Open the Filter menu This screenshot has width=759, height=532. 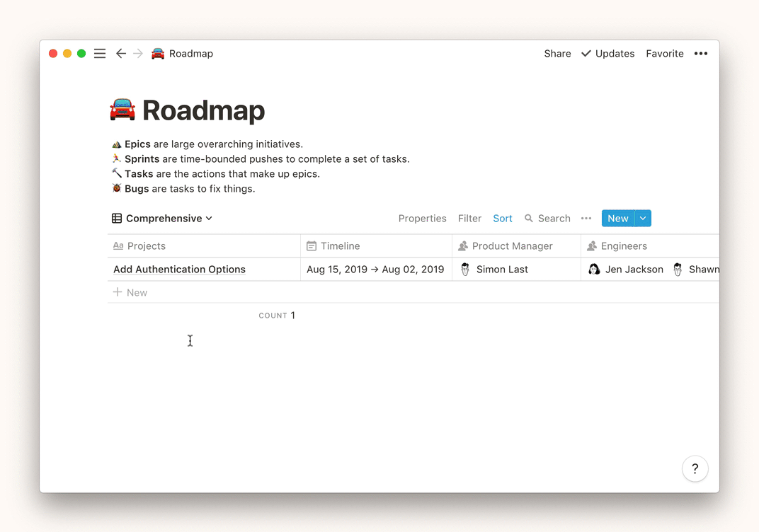click(x=469, y=219)
